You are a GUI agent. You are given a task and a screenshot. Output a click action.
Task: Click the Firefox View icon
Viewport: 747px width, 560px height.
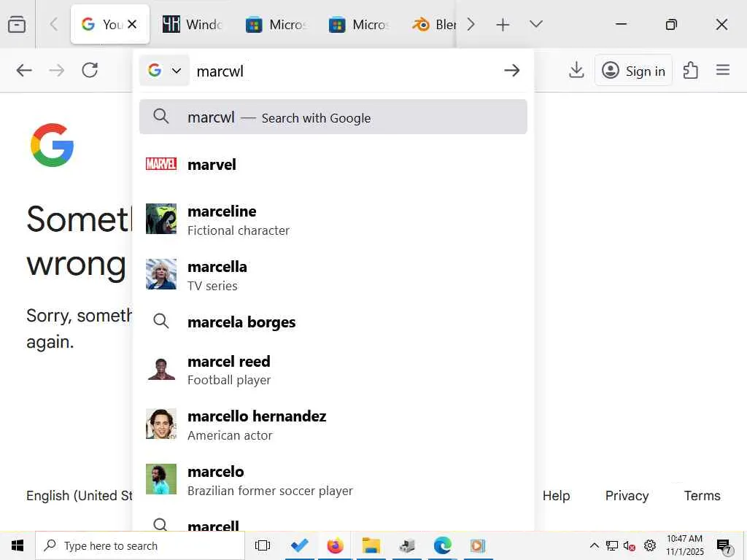17,25
